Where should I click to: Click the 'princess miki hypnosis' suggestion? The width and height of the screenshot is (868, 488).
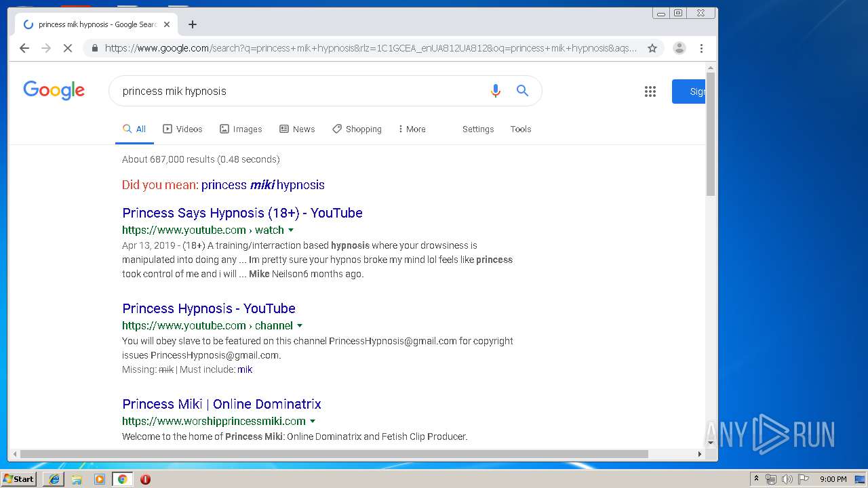click(263, 185)
